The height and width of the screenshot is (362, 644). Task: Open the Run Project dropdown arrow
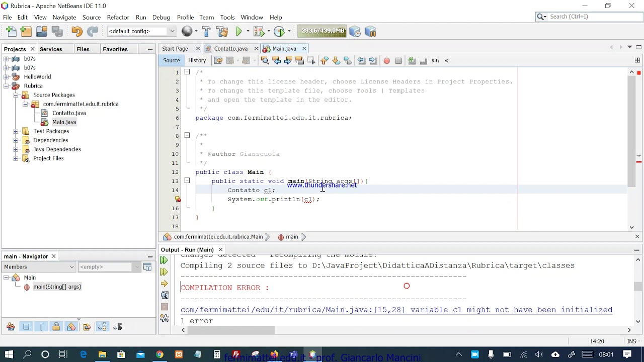click(x=247, y=32)
